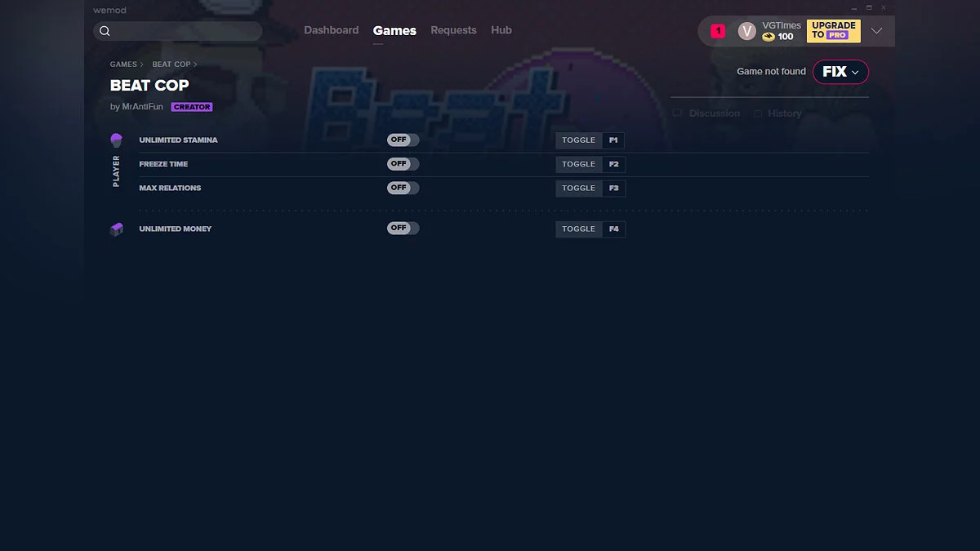Click the Unlimited Money label
Image resolution: width=980 pixels, height=551 pixels.
(x=175, y=229)
